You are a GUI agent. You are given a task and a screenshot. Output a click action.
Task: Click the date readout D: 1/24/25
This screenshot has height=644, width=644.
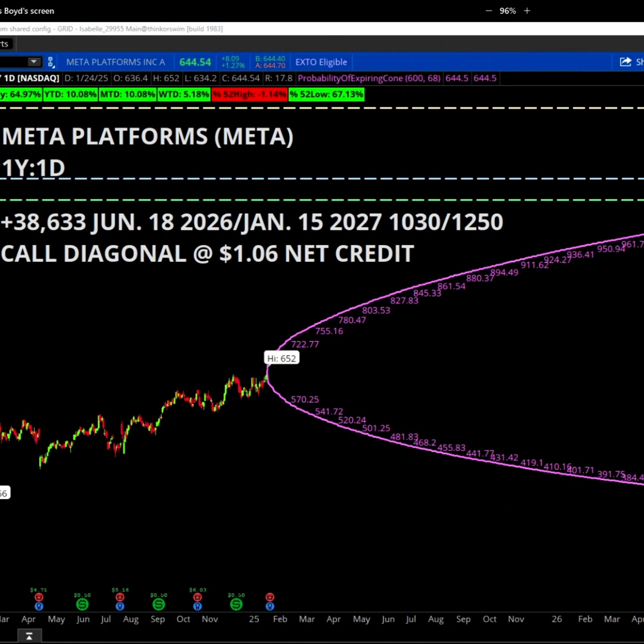[86, 78]
